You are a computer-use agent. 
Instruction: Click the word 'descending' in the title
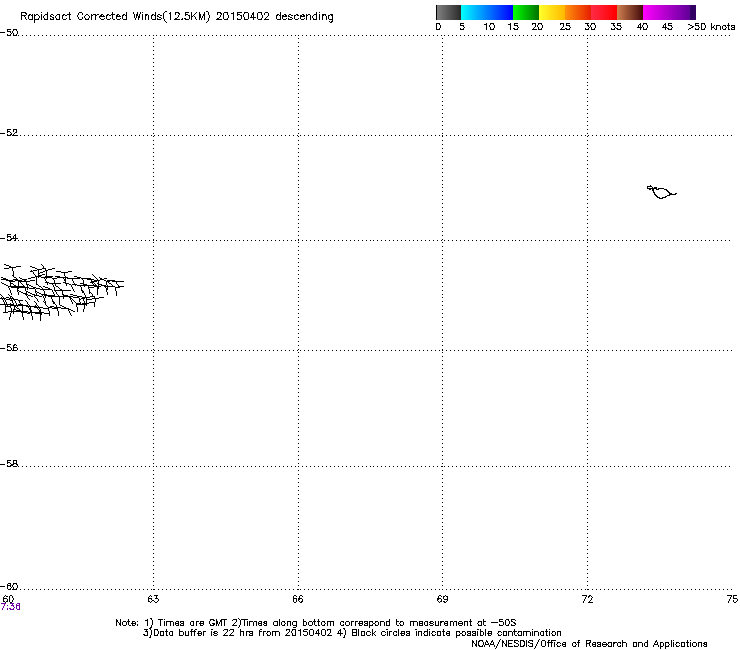(x=304, y=17)
